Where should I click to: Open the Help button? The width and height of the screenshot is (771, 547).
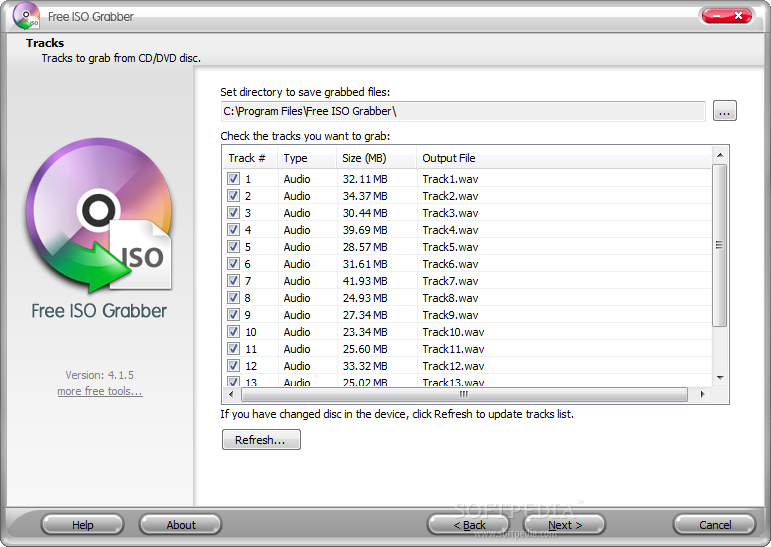[82, 525]
